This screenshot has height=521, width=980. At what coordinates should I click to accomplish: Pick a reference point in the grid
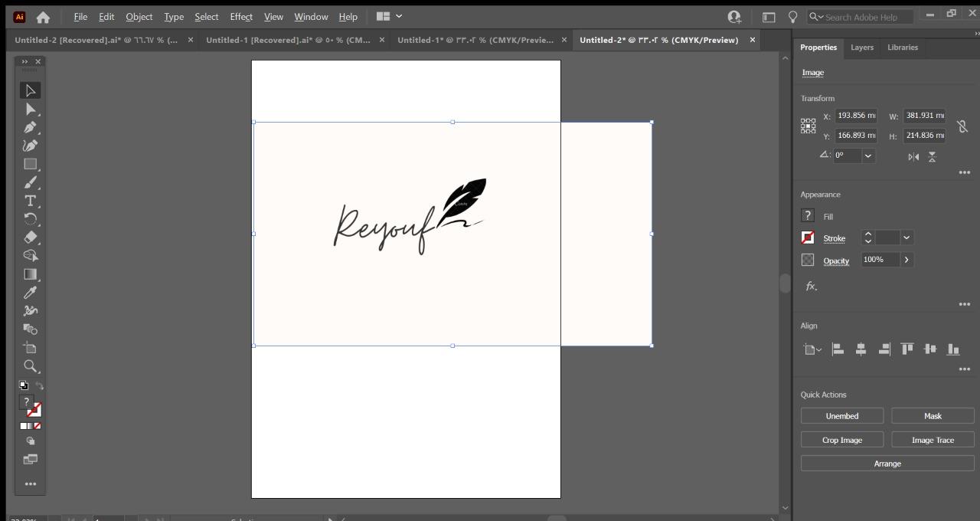(x=808, y=126)
